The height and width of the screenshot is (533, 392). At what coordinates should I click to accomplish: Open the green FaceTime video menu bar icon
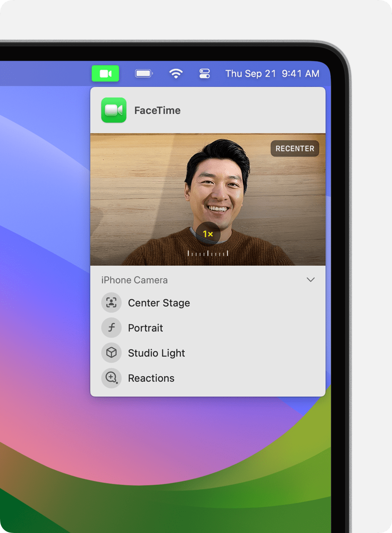click(105, 73)
